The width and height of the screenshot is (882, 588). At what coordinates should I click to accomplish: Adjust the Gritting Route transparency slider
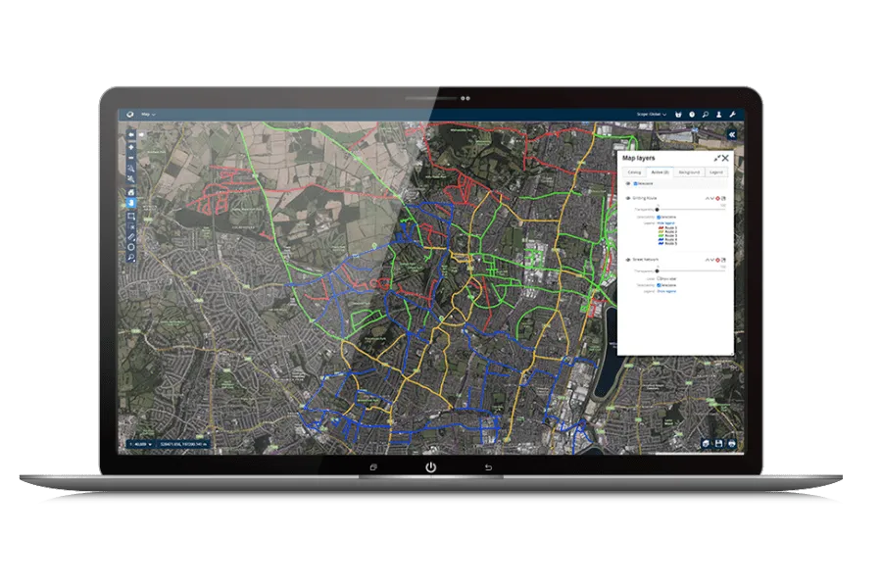[657, 209]
